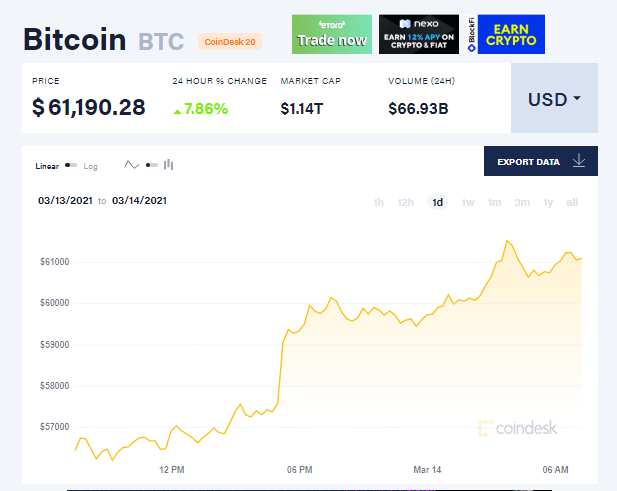The height and width of the screenshot is (491, 617).
Task: Click the price peak on the chart line
Action: pyautogui.click(x=507, y=240)
